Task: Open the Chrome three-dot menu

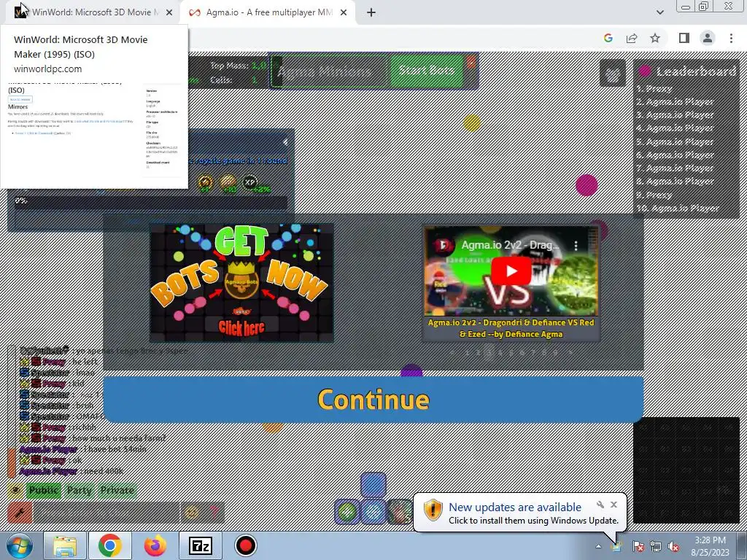Action: [x=731, y=38]
